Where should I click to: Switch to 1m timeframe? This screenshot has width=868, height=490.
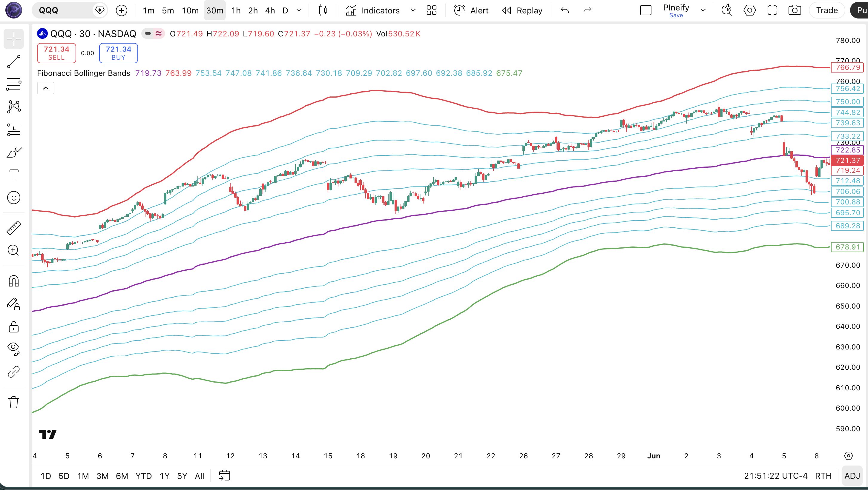click(x=148, y=10)
